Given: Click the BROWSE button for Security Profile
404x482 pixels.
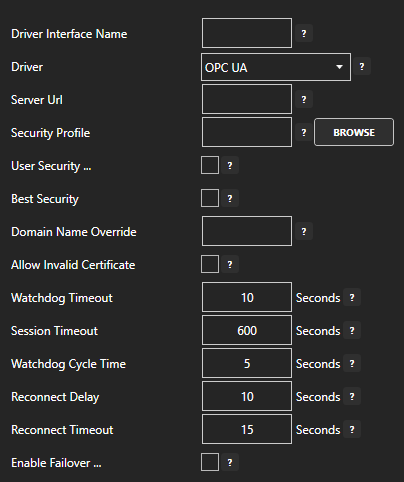Looking at the screenshot, I should click(354, 132).
